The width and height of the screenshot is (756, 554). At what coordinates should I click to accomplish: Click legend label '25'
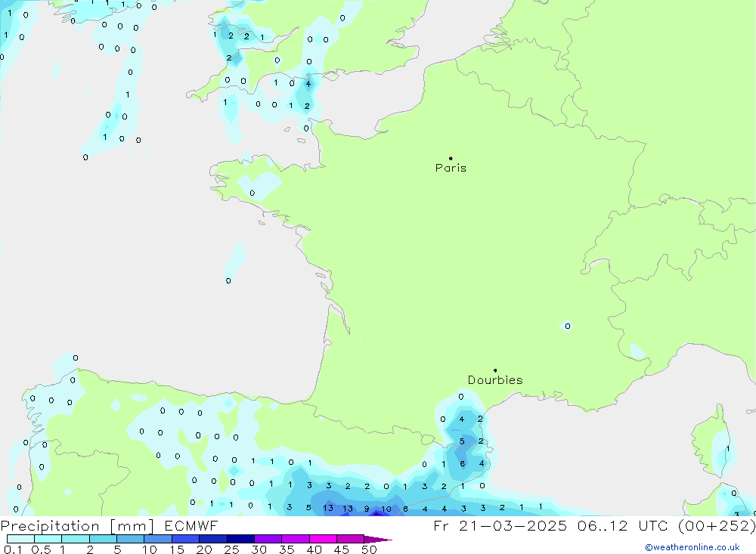coord(232,549)
